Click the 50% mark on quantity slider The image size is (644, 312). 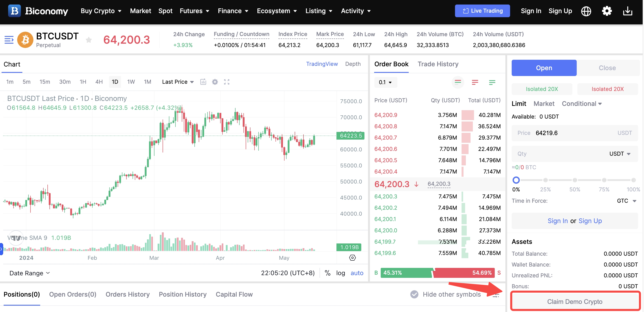click(574, 180)
